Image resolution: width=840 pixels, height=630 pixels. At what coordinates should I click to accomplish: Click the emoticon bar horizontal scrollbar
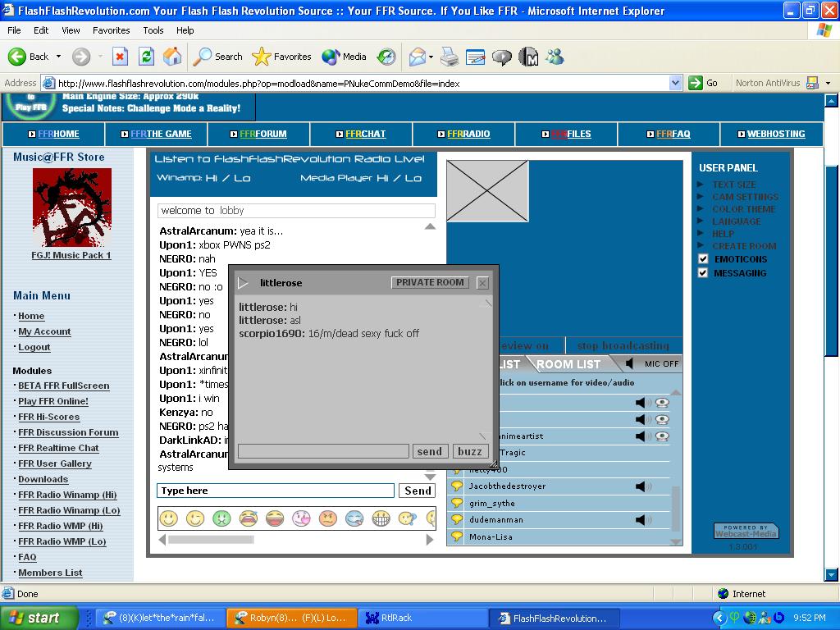(211, 540)
